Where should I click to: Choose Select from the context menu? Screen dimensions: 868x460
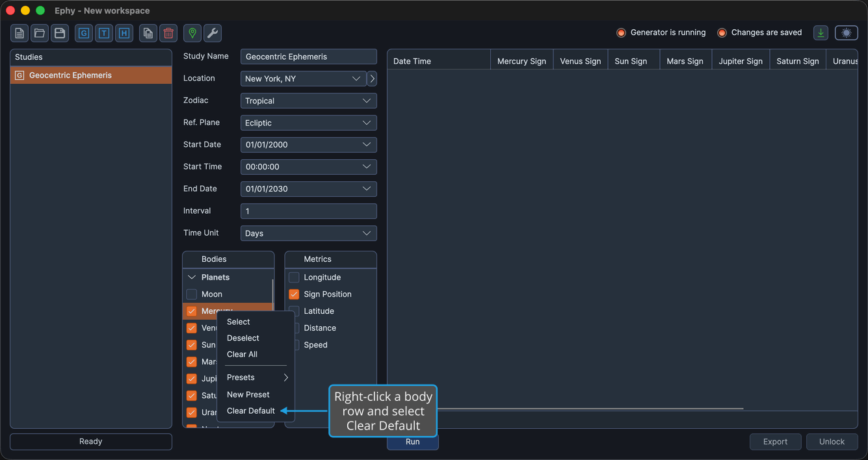[x=256, y=322]
